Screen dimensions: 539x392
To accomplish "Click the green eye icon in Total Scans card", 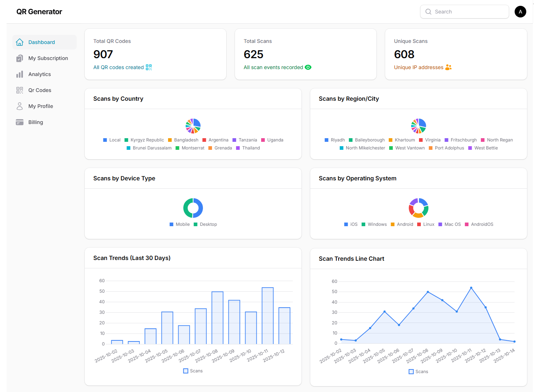I will pyautogui.click(x=308, y=67).
